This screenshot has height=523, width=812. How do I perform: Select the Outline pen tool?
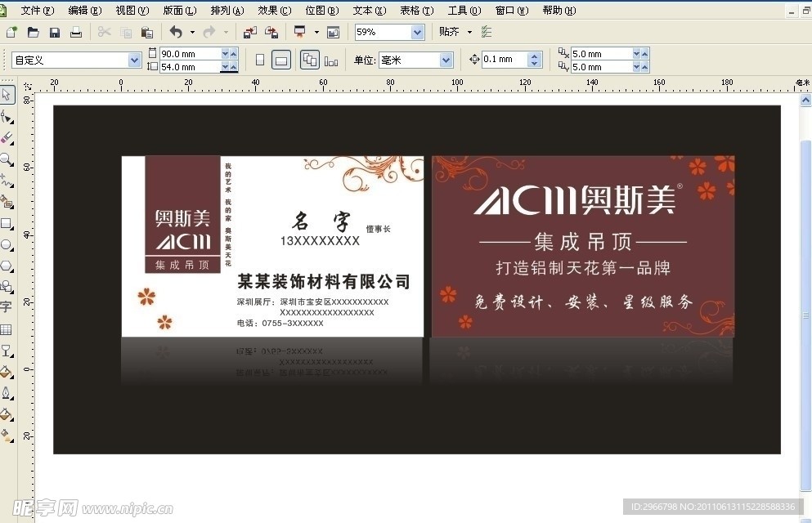click(x=7, y=393)
